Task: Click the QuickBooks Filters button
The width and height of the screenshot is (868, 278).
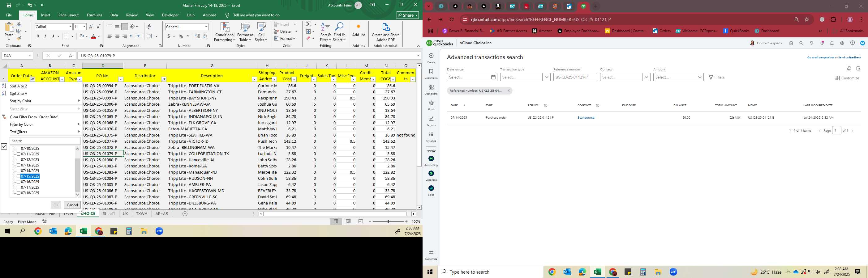Action: [717, 77]
